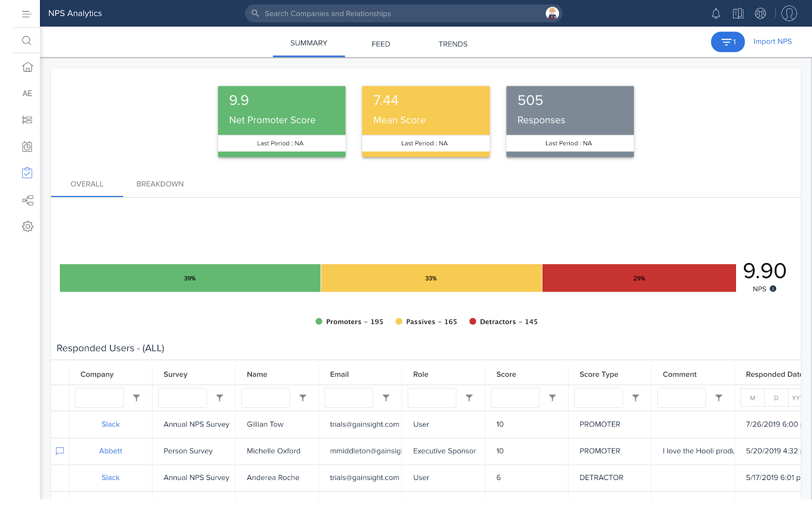The width and height of the screenshot is (812, 515).
Task: Open the user profile icon
Action: tap(789, 14)
